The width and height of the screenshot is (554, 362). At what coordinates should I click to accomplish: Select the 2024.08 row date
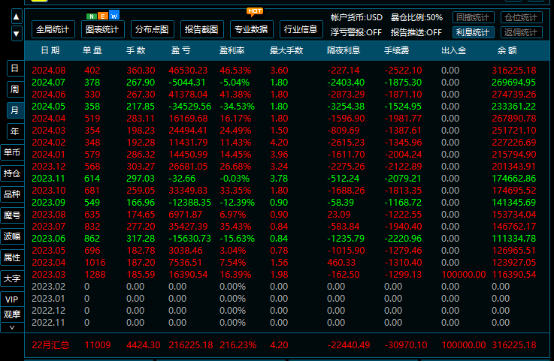pyautogui.click(x=49, y=71)
